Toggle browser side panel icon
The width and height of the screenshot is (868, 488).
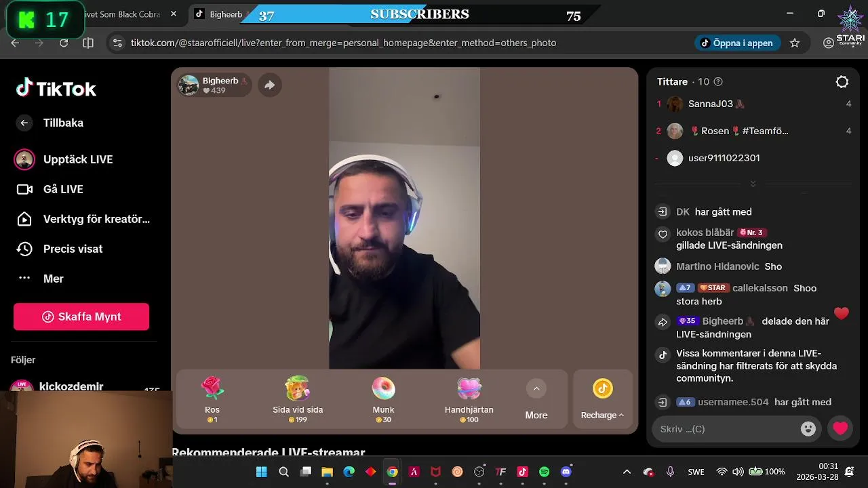88,43
